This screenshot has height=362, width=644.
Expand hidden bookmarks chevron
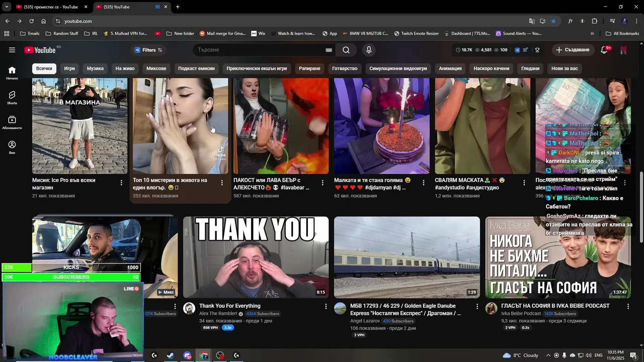pos(592,34)
